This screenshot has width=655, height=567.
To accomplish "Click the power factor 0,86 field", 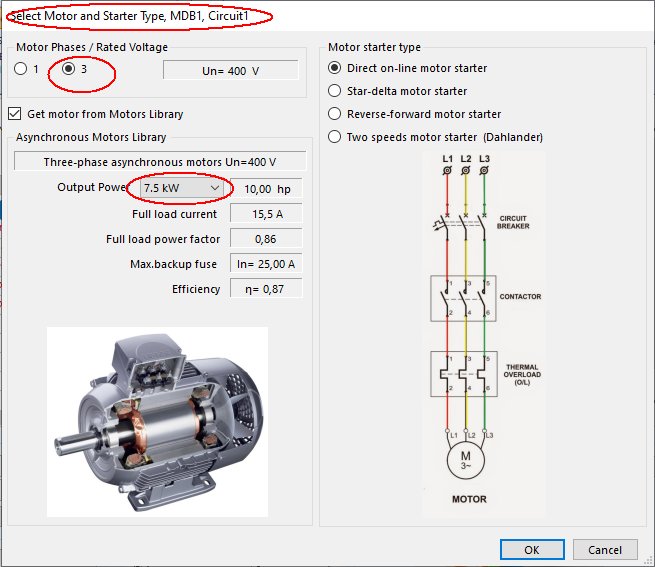I will pyautogui.click(x=266, y=239).
